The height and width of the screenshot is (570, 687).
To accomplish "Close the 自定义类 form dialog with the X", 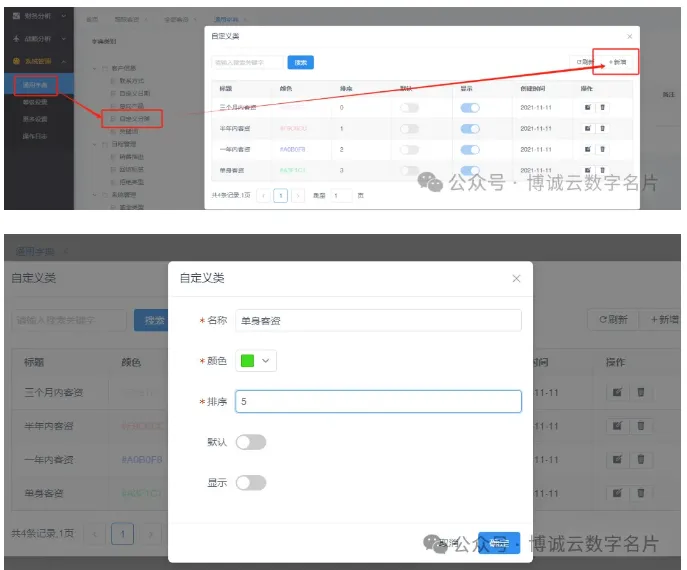I will click(516, 278).
